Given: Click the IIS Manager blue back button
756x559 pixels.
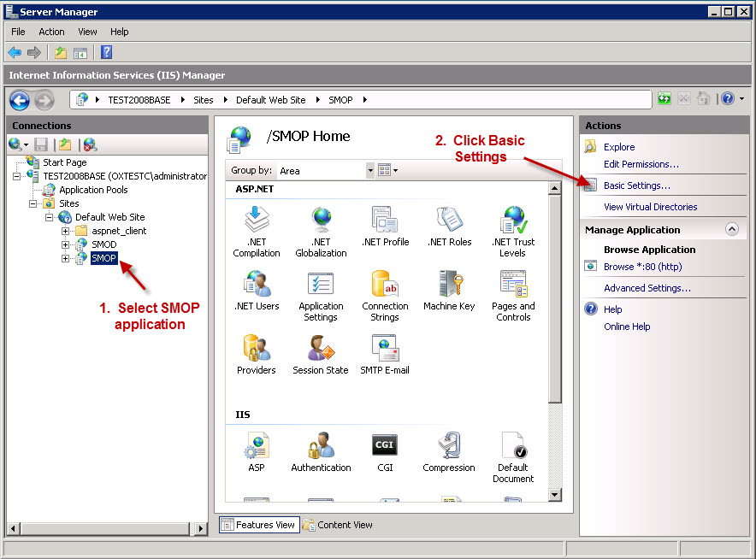Looking at the screenshot, I should [20, 100].
